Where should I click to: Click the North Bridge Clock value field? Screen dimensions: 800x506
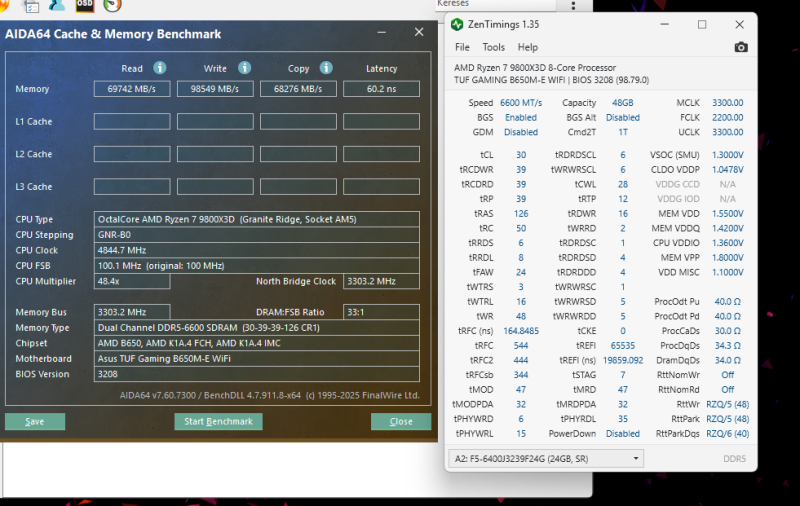point(381,281)
